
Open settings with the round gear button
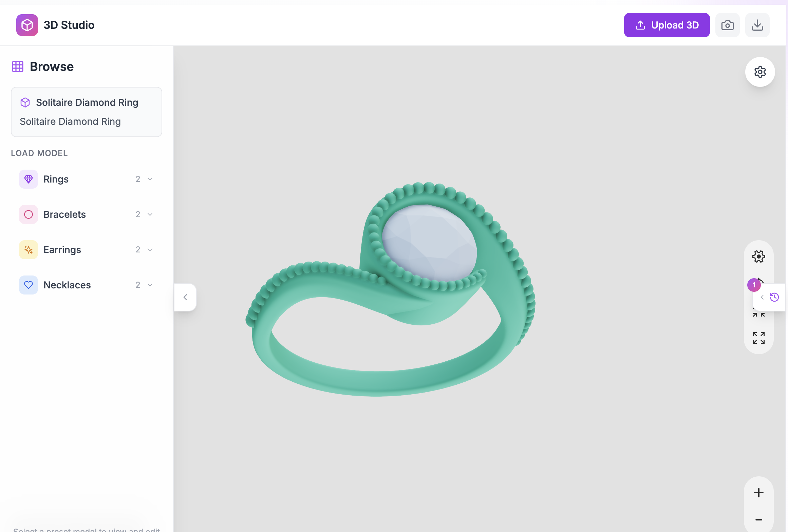[760, 72]
